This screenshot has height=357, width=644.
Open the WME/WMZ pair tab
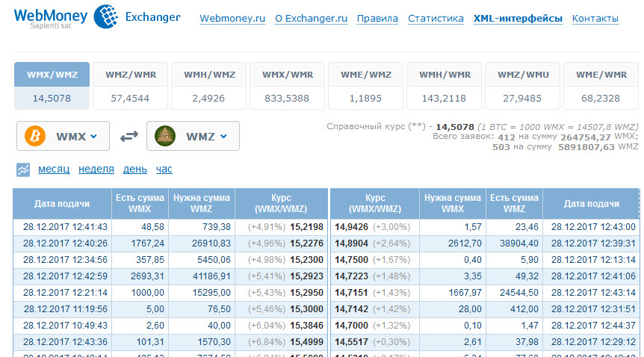coord(365,75)
